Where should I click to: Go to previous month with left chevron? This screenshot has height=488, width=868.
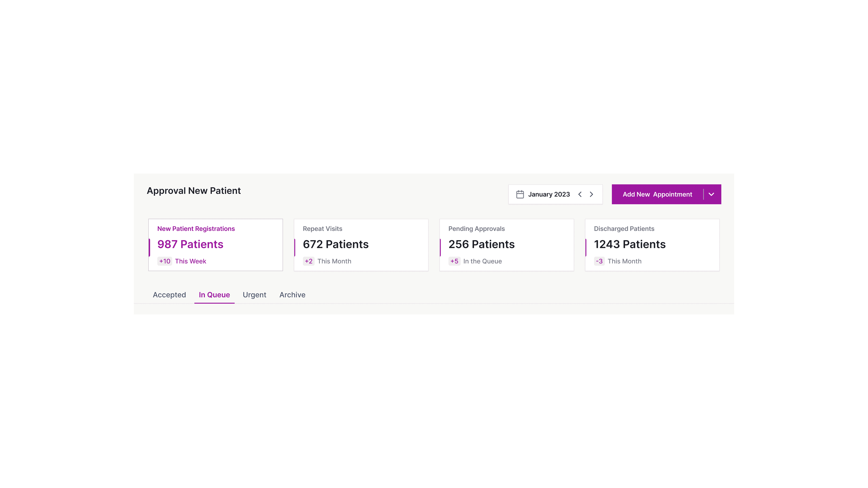click(580, 194)
